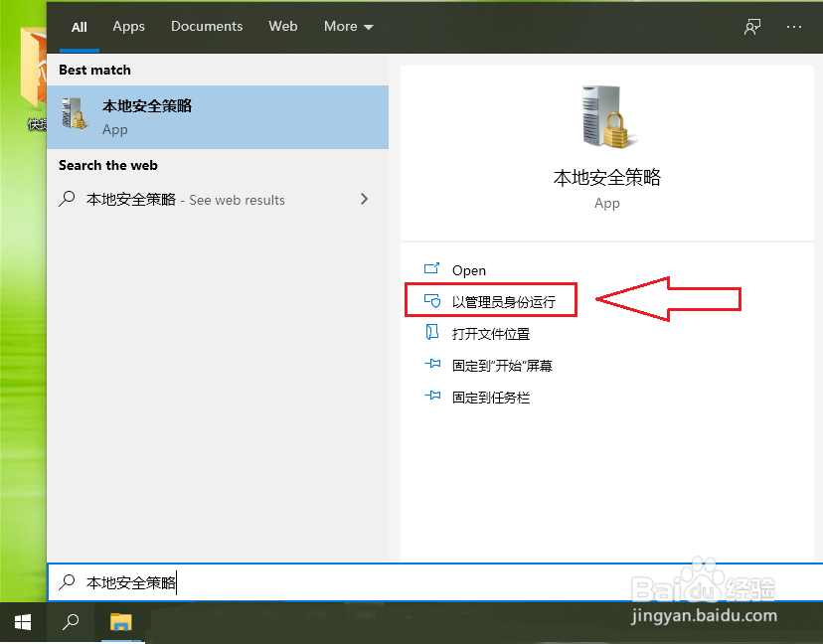The height and width of the screenshot is (644, 823).
Task: Open File Explorer from the taskbar
Action: [x=121, y=622]
